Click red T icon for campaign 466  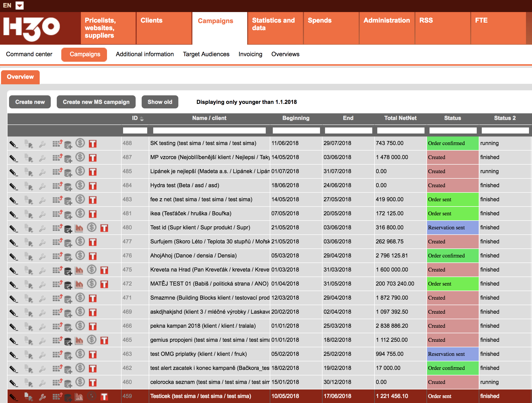[x=93, y=326]
